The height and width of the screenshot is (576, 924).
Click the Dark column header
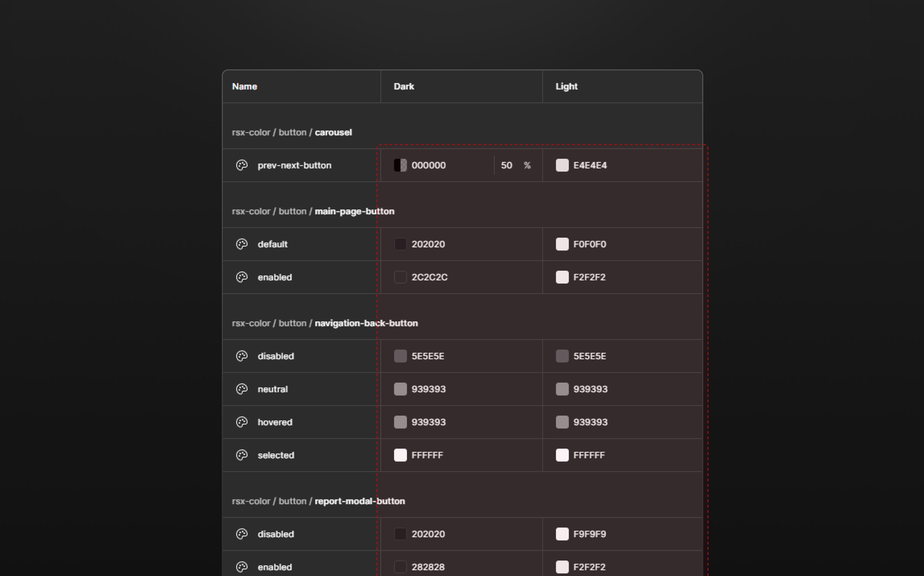click(404, 86)
